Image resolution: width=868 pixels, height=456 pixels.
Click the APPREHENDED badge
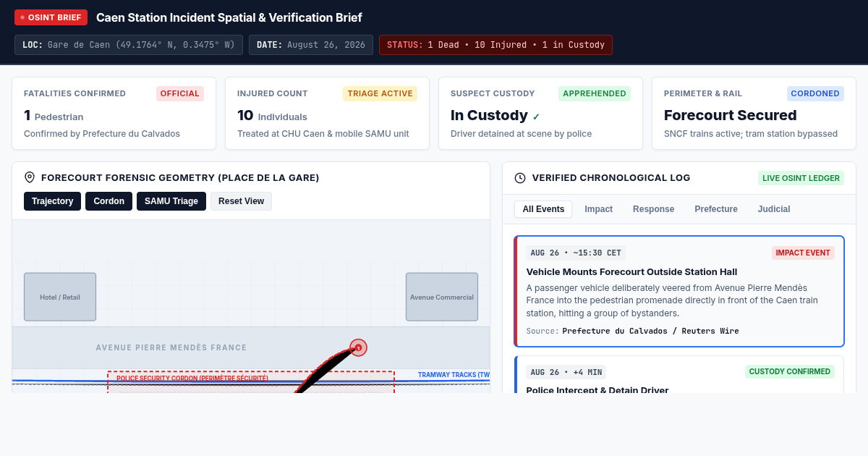click(595, 93)
